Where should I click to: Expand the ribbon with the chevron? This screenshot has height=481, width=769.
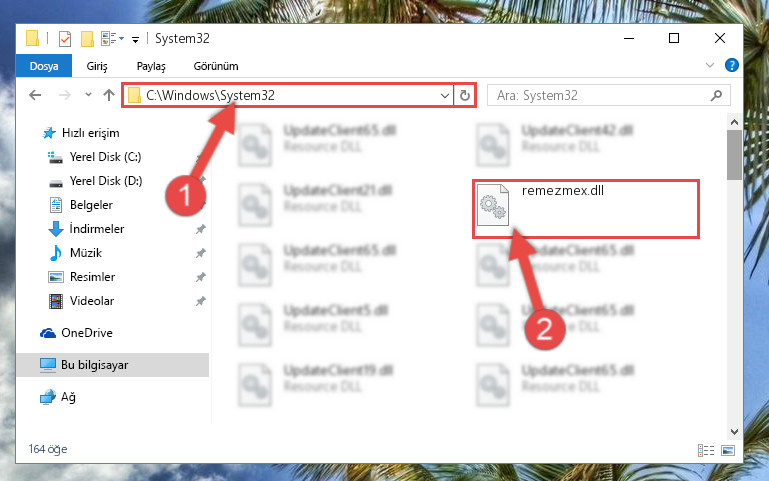point(710,65)
